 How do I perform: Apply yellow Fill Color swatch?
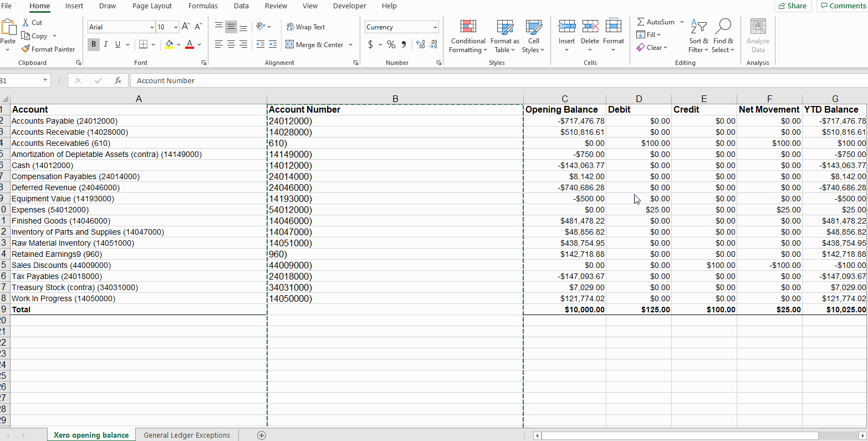pyautogui.click(x=169, y=44)
